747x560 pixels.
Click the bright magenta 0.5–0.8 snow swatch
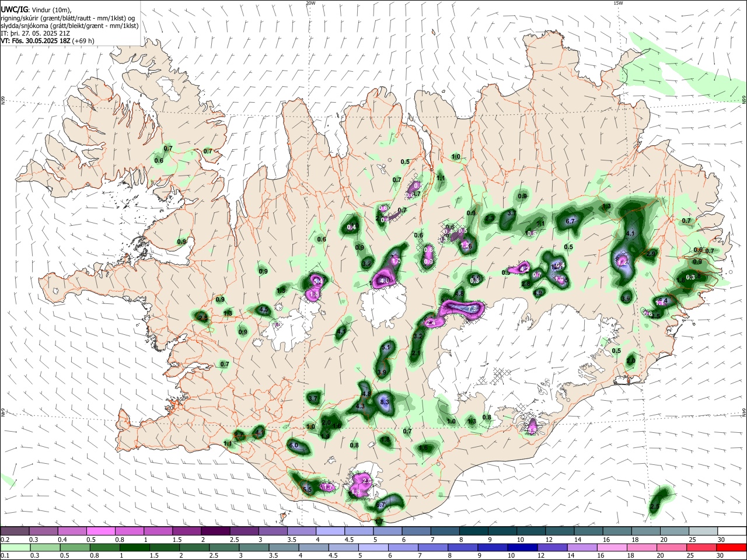click(x=102, y=531)
